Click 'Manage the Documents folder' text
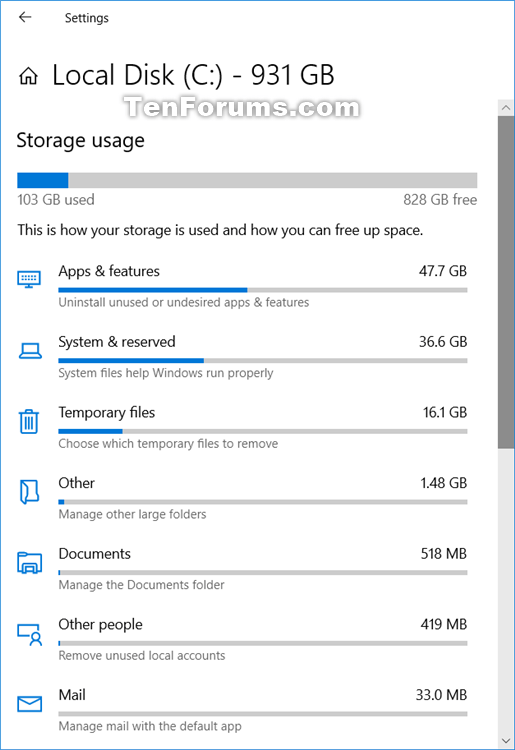Image resolution: width=515 pixels, height=750 pixels. (x=142, y=585)
